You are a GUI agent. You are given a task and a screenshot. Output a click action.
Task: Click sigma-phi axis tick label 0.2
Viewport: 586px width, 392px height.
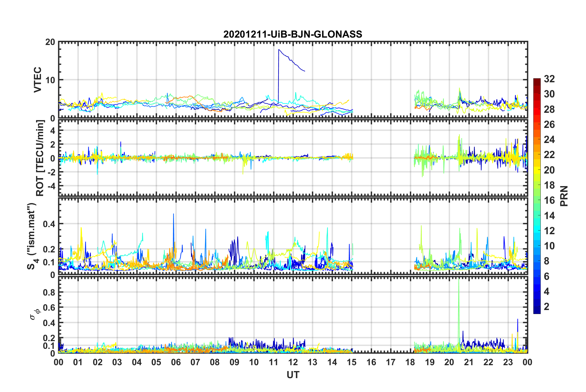(x=49, y=338)
